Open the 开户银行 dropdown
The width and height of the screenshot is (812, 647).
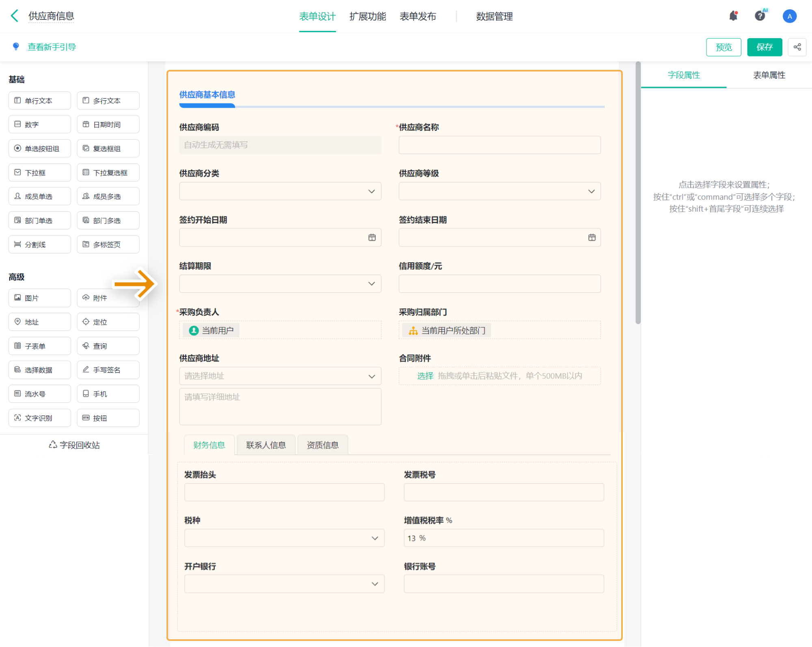284,584
